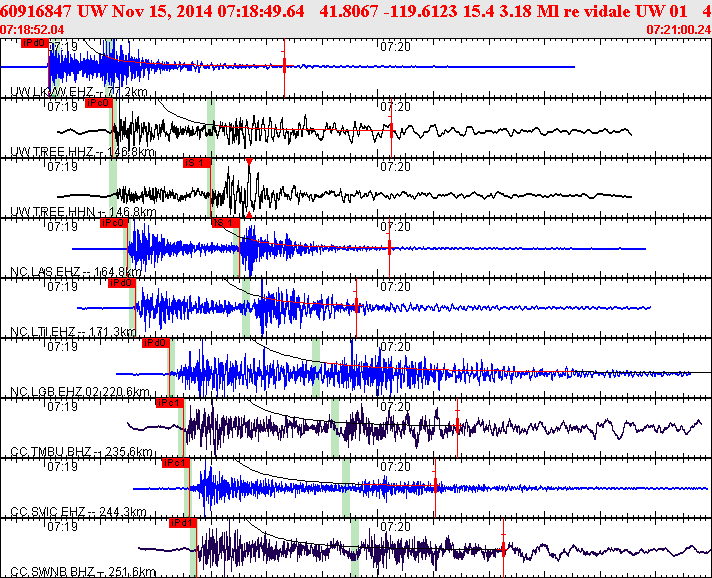Click the 07:20 time label on LKW trace

396,46
